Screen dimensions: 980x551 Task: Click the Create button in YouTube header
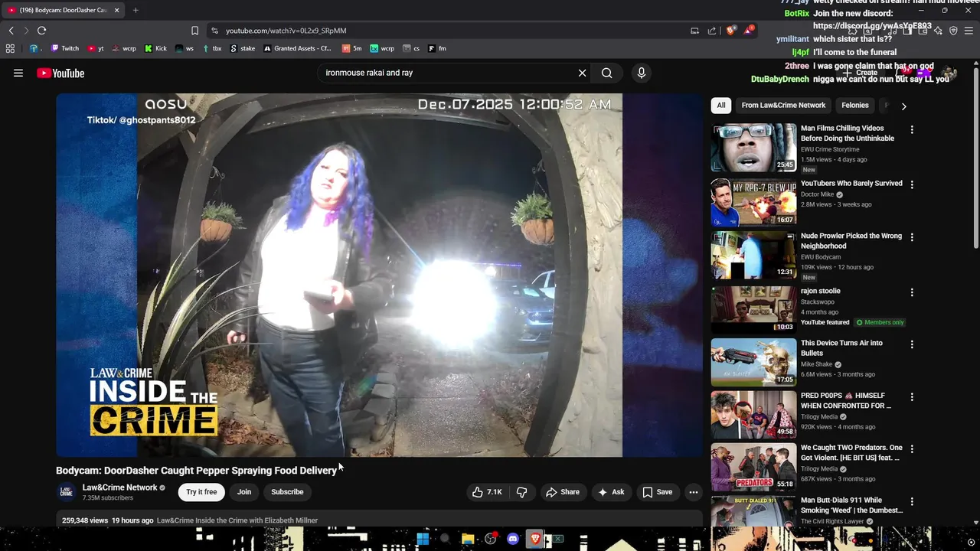[x=861, y=73]
